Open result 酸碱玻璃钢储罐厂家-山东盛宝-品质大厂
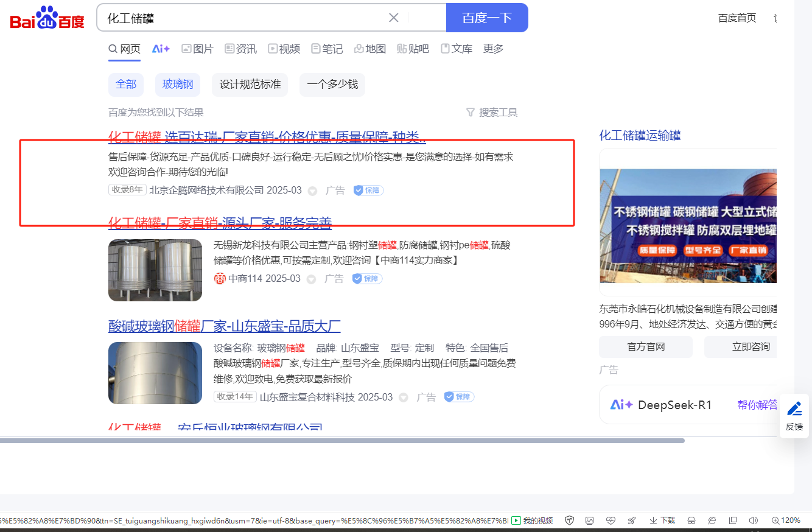 point(225,326)
